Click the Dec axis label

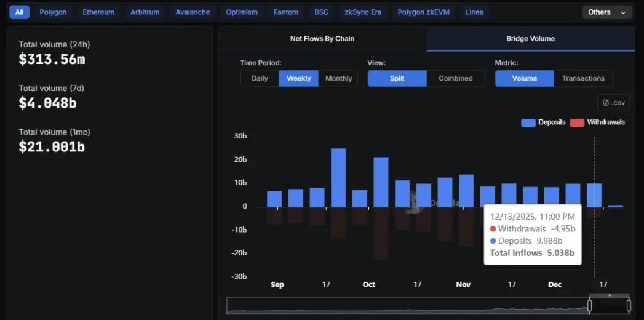[555, 284]
